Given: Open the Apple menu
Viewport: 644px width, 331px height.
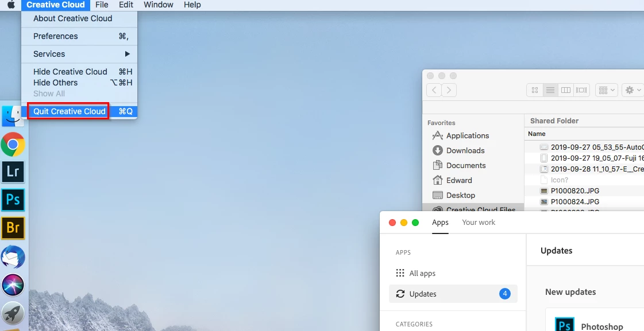Looking at the screenshot, I should click(11, 5).
